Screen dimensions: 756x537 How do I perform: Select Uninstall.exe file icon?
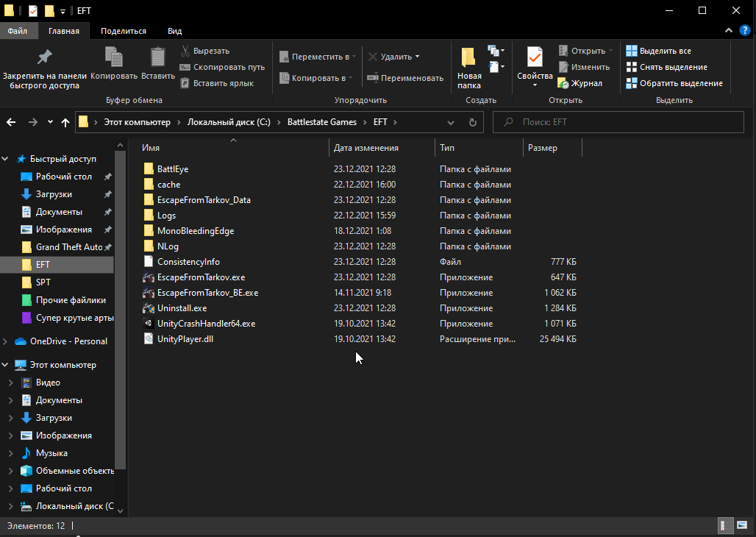tap(149, 307)
